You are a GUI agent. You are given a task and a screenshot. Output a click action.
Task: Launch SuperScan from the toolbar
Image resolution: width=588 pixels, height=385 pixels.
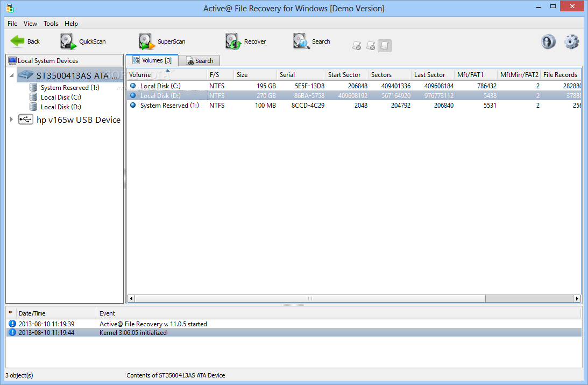162,41
